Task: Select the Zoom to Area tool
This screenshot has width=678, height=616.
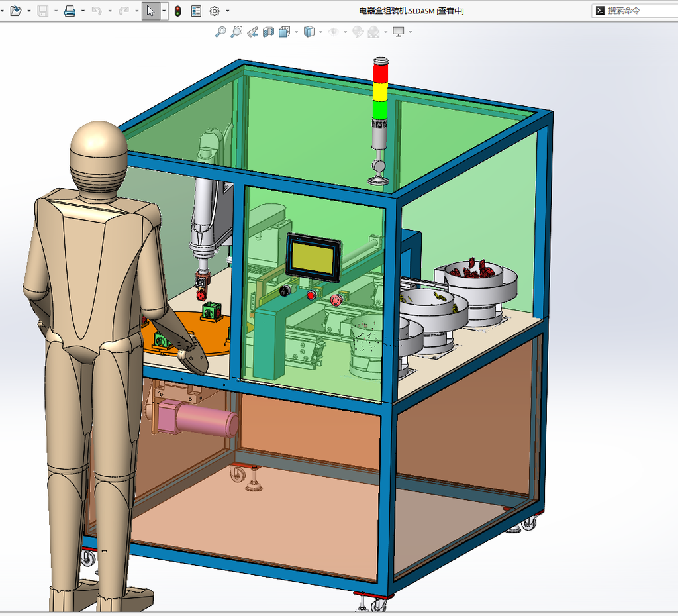Action: (x=236, y=32)
